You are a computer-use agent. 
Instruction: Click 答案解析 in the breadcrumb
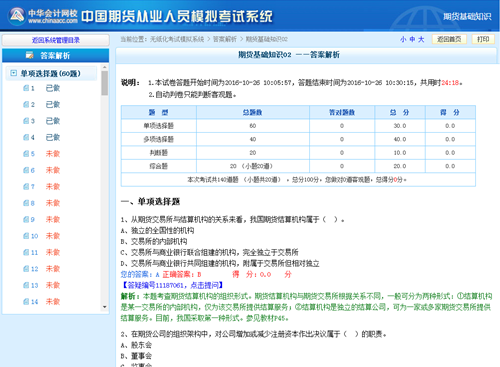tap(225, 39)
